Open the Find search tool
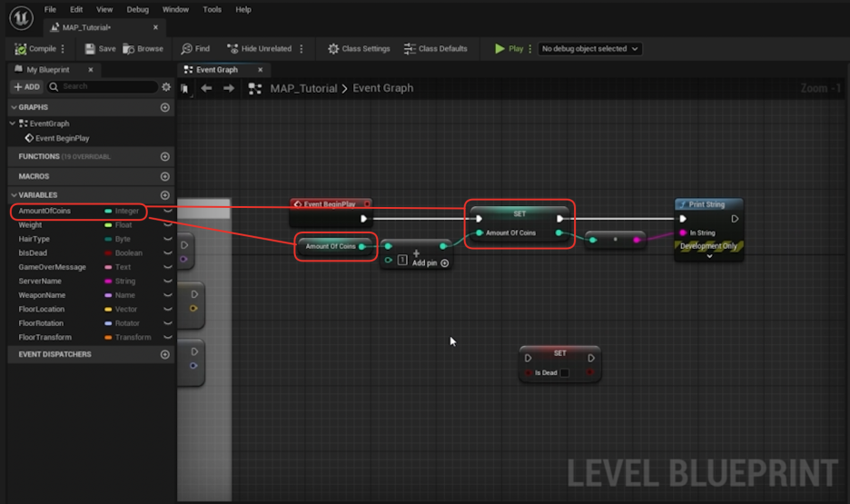 [x=195, y=49]
